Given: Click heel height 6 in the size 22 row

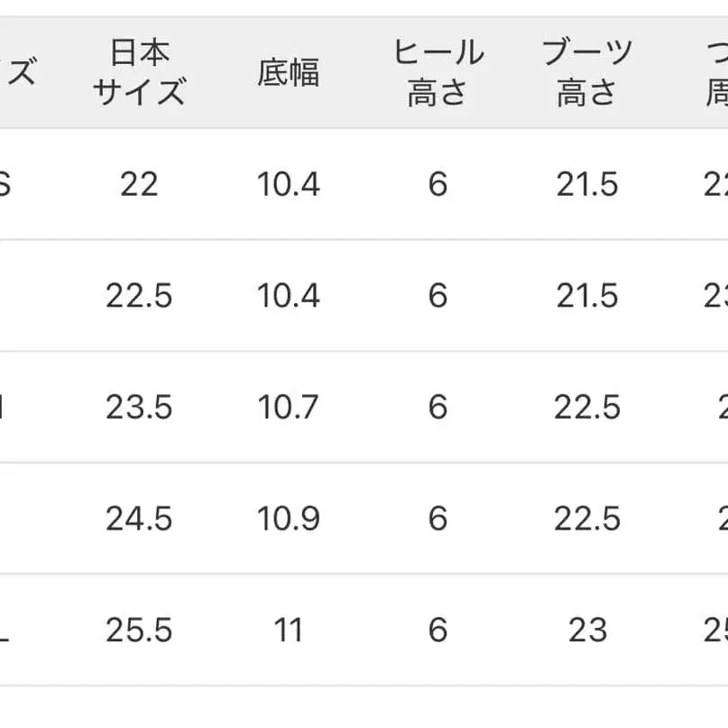Looking at the screenshot, I should [x=438, y=185].
